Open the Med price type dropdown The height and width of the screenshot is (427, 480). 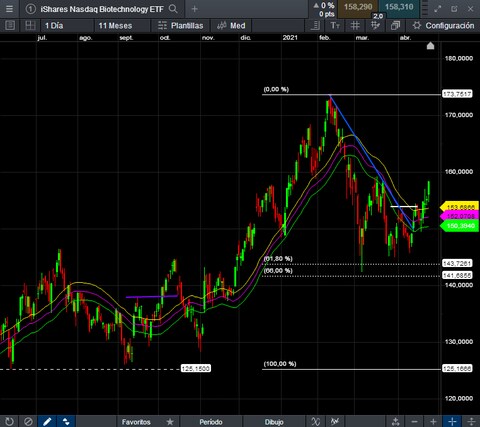pyautogui.click(x=231, y=26)
